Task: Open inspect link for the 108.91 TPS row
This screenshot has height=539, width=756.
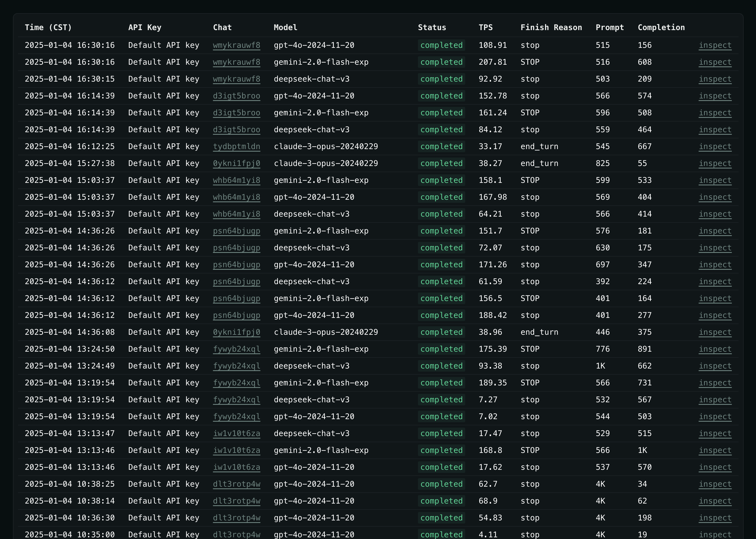Action: (715, 45)
